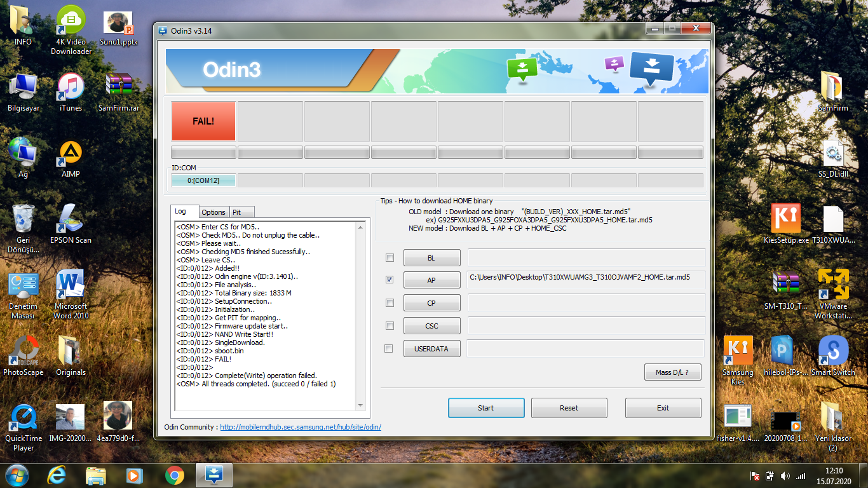Open the Windows Start menu
The width and height of the screenshot is (868, 488).
click(x=17, y=475)
